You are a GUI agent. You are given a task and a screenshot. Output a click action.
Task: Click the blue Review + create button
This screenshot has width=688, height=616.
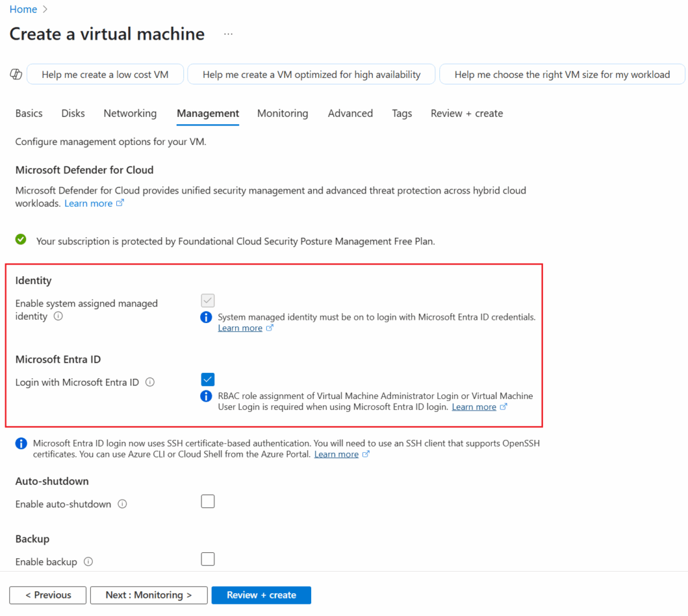tap(261, 595)
